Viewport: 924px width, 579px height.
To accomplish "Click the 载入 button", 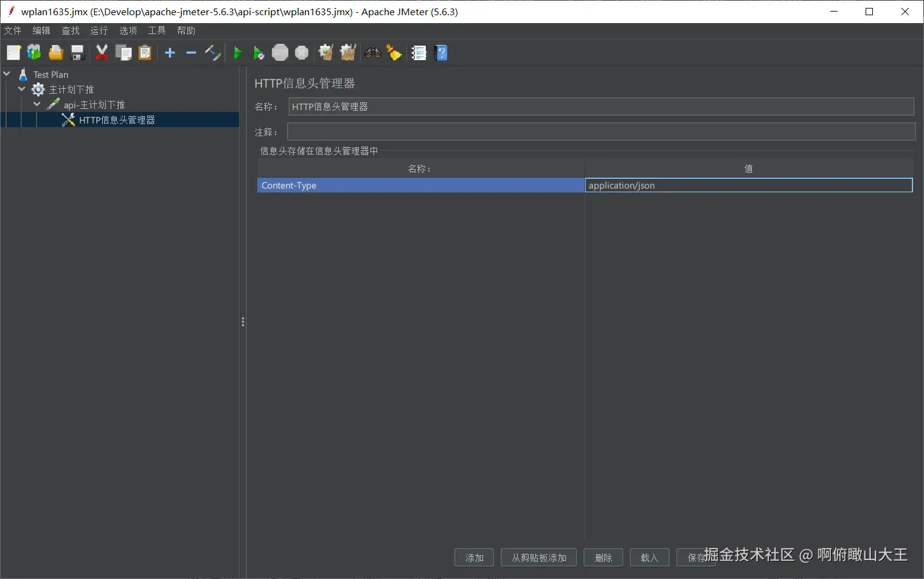I will 650,558.
